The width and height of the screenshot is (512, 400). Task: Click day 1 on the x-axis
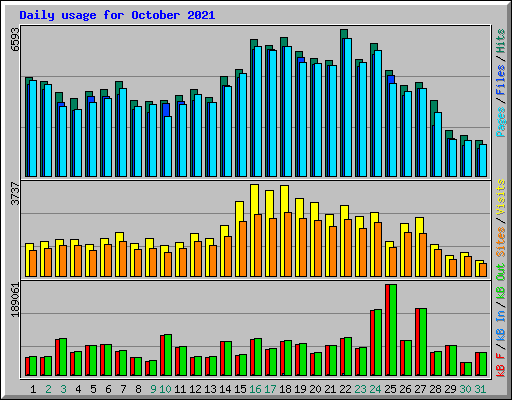[x=33, y=389]
